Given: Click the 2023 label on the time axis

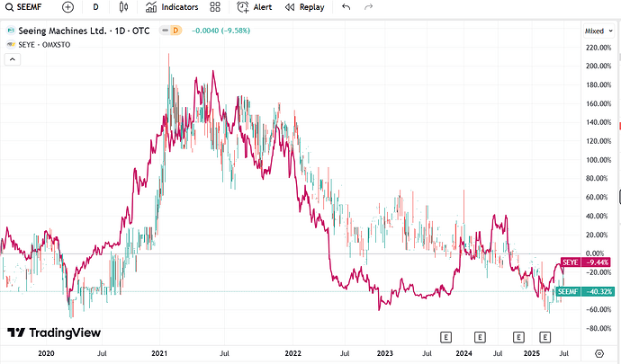Looking at the screenshot, I should pos(384,353).
